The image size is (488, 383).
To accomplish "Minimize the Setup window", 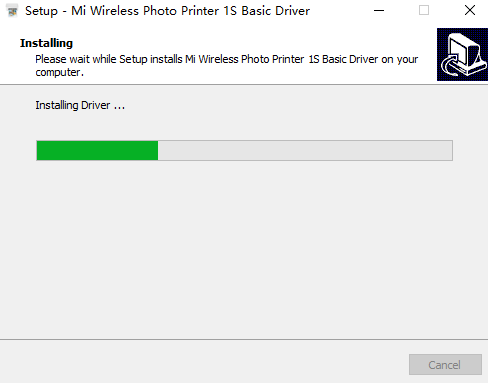I will point(379,11).
